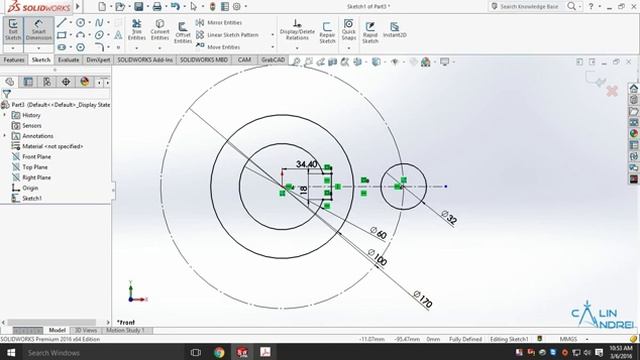Open the Display/Delete Relations dropdown arrow

[297, 48]
